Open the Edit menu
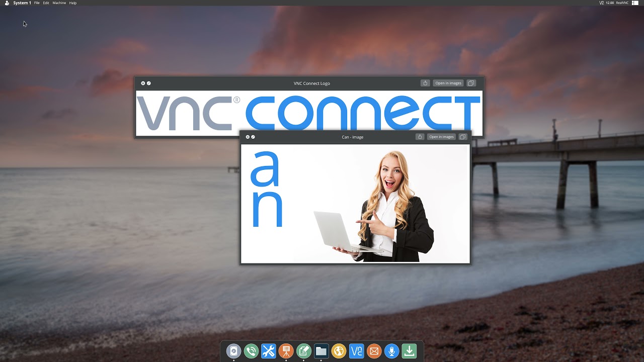The height and width of the screenshot is (362, 644). click(x=46, y=3)
